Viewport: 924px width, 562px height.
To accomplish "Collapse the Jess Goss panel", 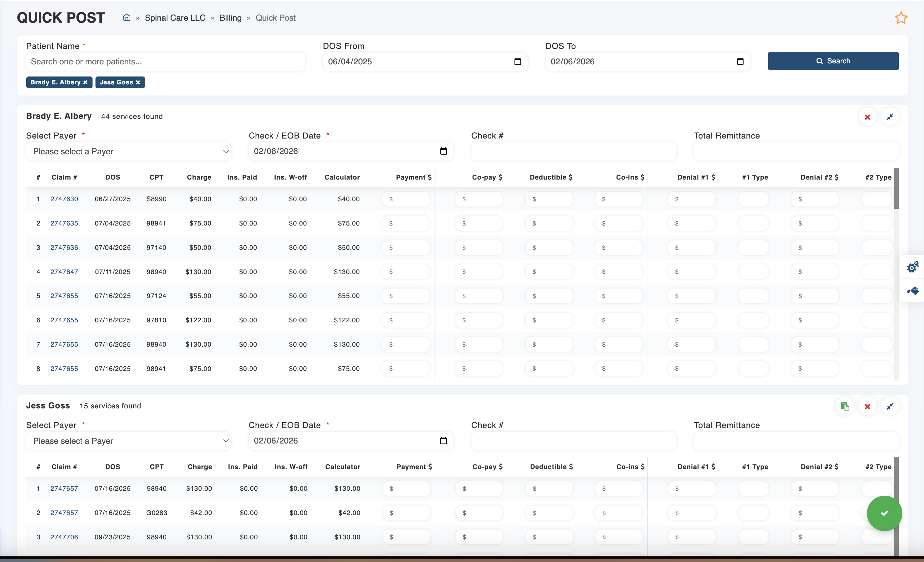I will pos(890,406).
